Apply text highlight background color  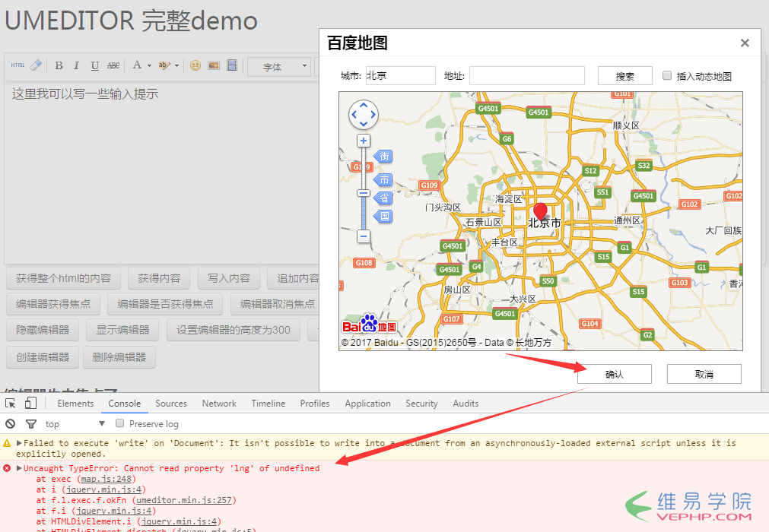(164, 65)
